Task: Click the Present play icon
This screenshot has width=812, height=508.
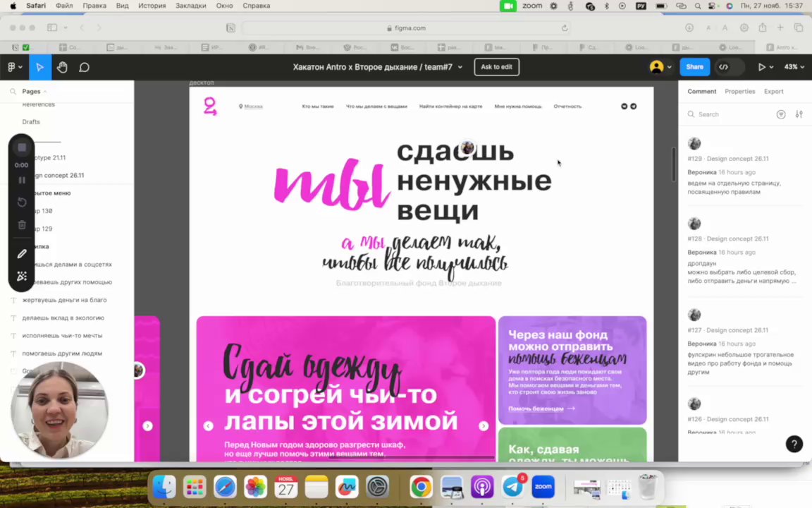Action: [761, 67]
